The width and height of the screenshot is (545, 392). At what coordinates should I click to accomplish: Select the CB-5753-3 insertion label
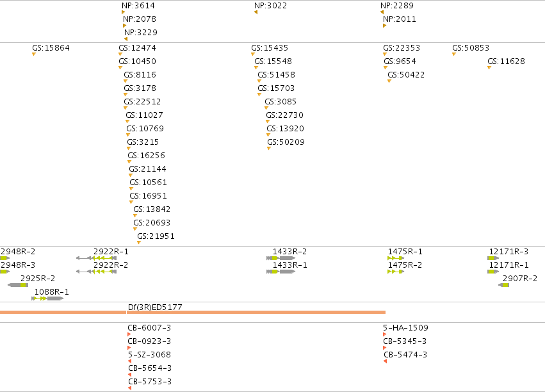pyautogui.click(x=150, y=382)
